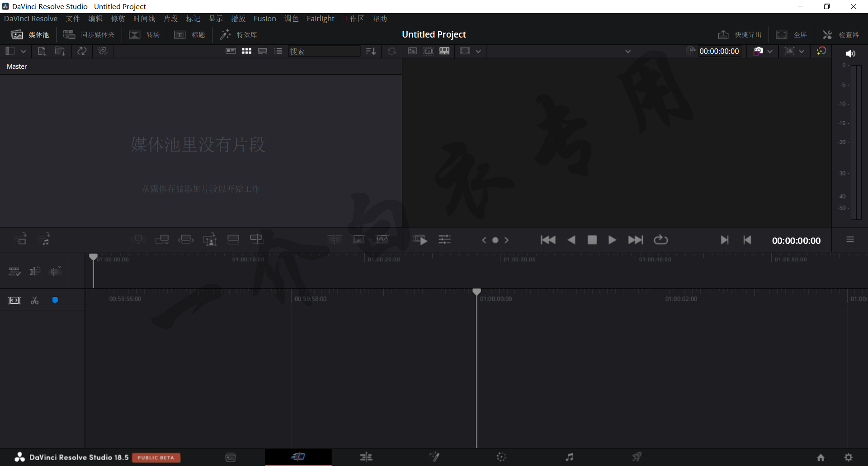
Task: Click the 快捷导出 quick export button
Action: tap(740, 35)
